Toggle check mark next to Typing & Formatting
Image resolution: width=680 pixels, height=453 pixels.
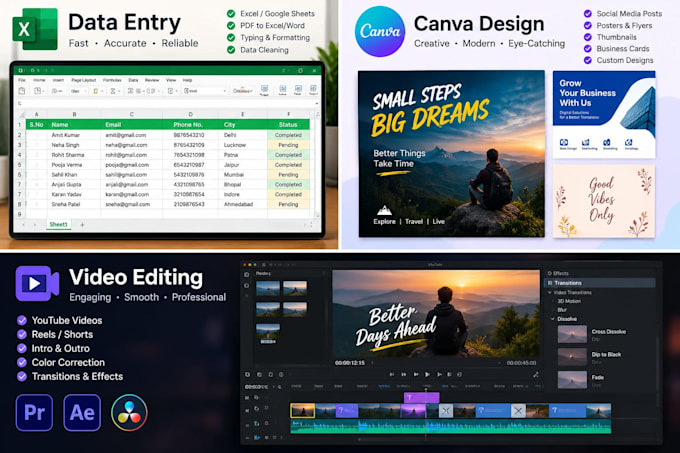231,38
